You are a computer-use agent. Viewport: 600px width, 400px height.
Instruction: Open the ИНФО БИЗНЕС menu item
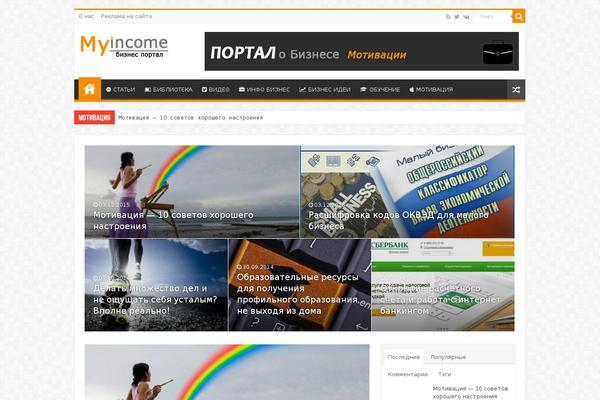click(x=264, y=90)
